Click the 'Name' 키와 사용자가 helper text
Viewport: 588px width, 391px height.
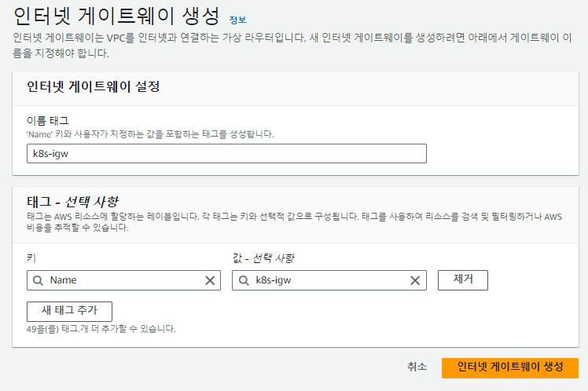click(150, 134)
